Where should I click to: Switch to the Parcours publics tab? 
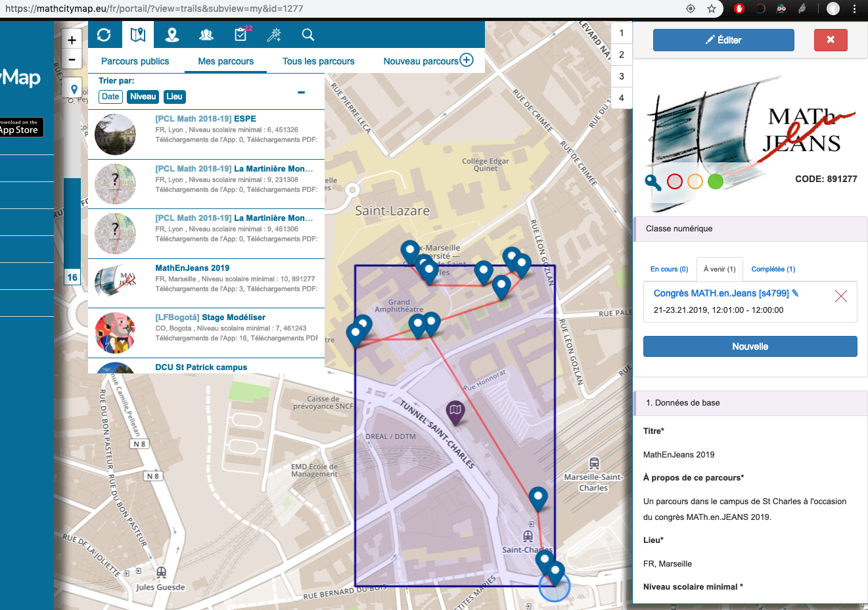135,61
